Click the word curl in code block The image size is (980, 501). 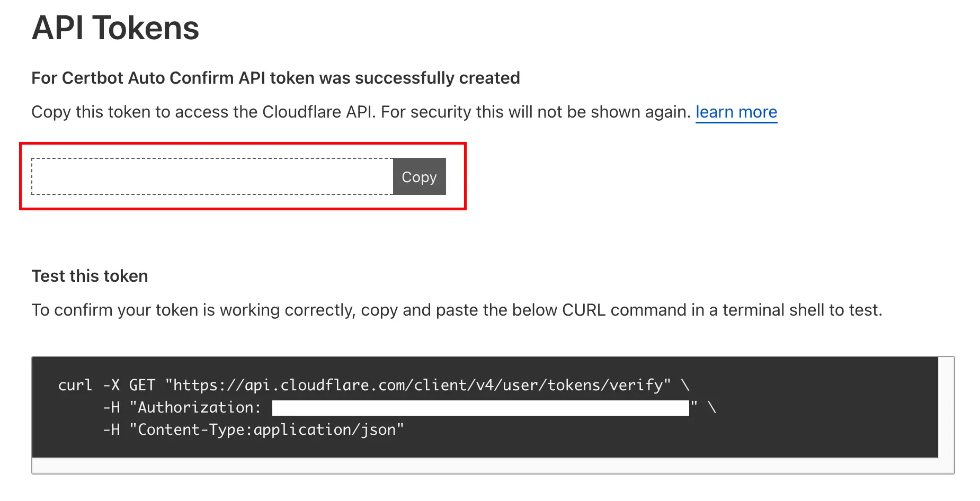[x=75, y=385]
